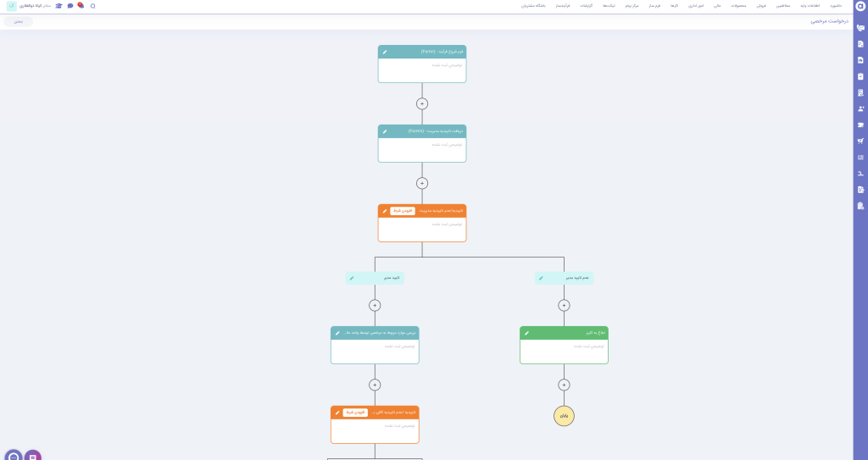Click the shopping cart icon in right sidebar
Image resolution: width=868 pixels, height=460 pixels.
tap(860, 141)
